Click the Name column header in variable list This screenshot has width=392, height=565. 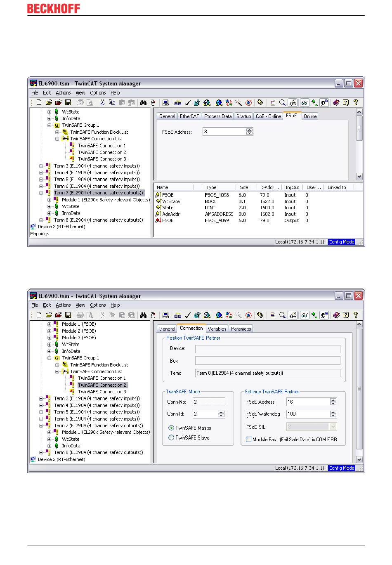174,187
